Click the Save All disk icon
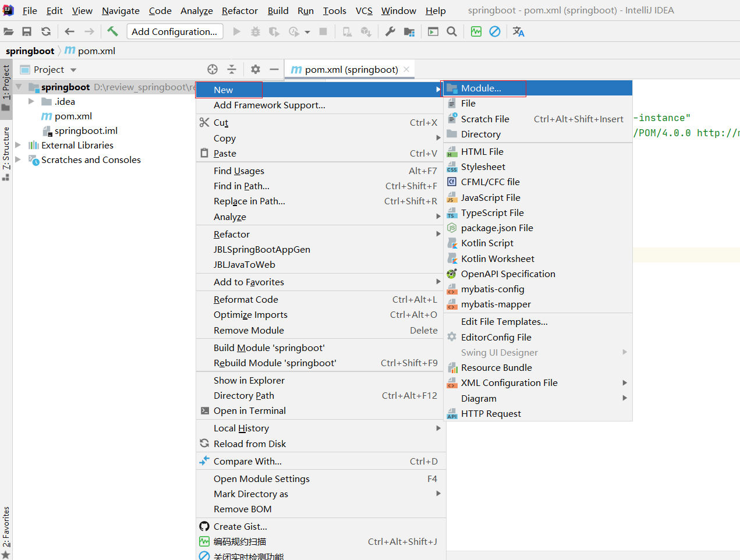Screen dimensions: 740x560 [x=27, y=31]
